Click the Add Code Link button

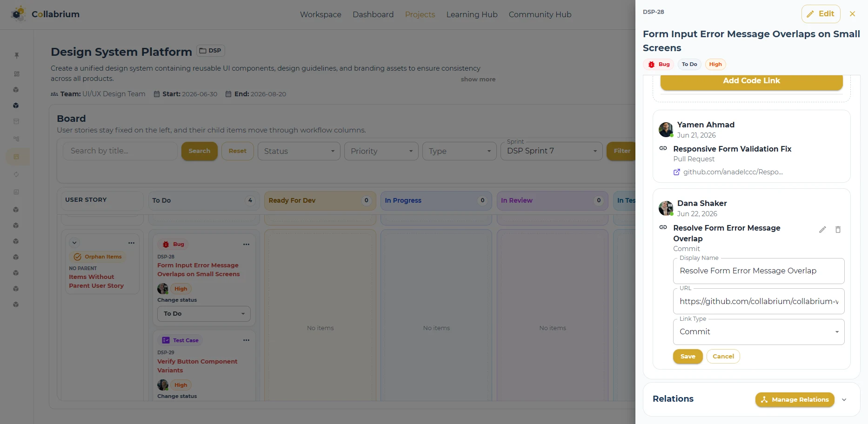pyautogui.click(x=752, y=81)
